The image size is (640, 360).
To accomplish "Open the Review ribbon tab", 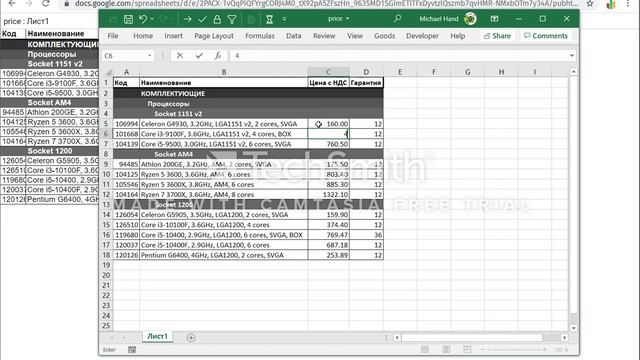I will (324, 36).
